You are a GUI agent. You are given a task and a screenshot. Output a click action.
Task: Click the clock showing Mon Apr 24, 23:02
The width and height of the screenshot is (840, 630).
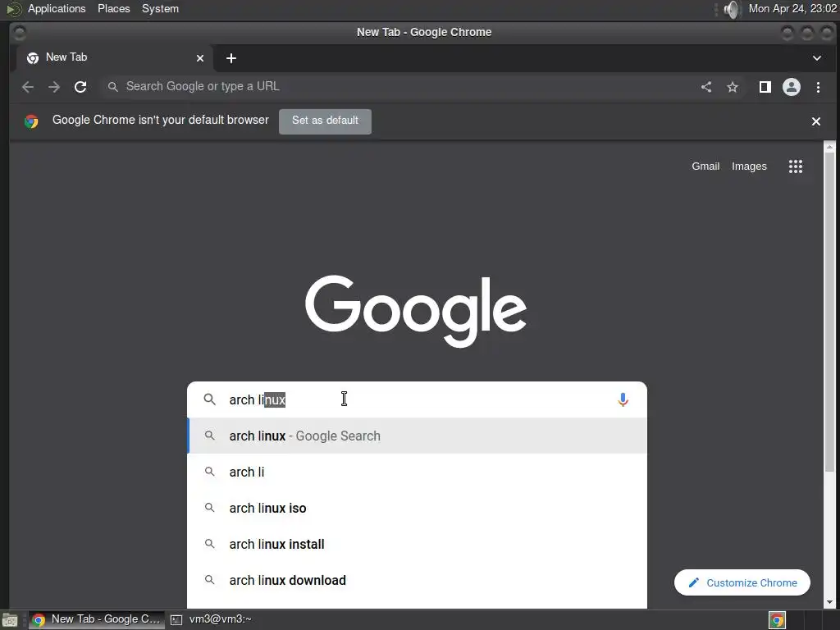click(x=792, y=9)
